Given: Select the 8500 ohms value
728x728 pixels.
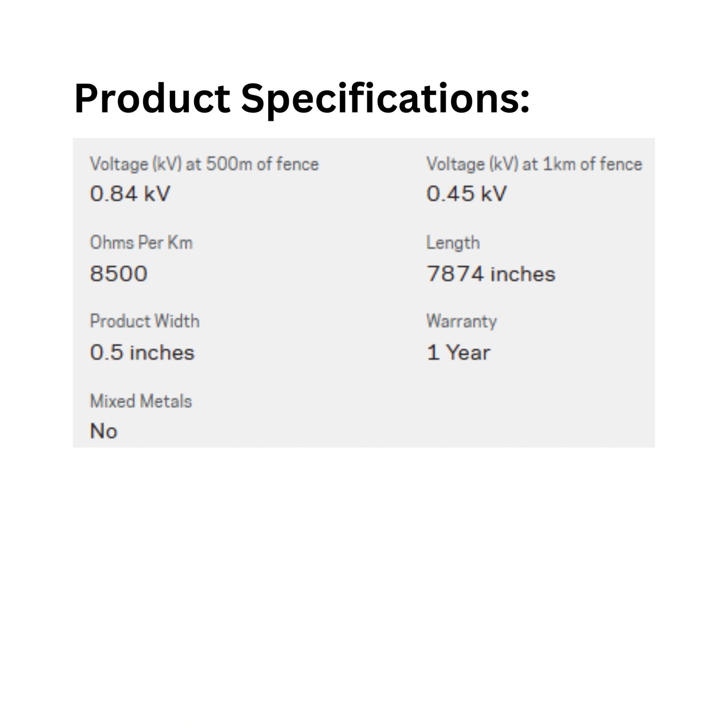Looking at the screenshot, I should 119,274.
